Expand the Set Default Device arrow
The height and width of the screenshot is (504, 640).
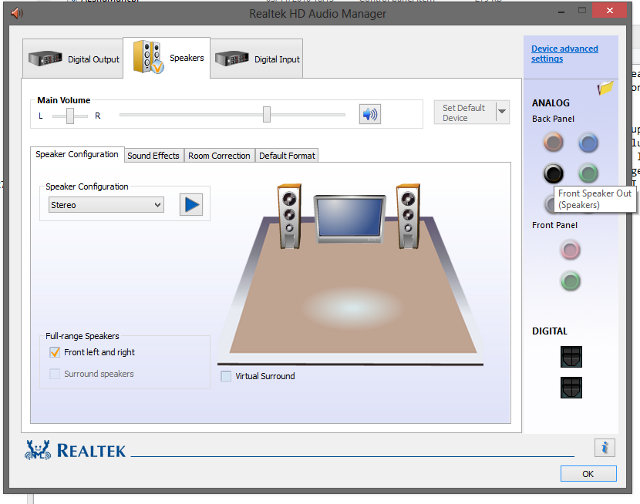tap(502, 112)
